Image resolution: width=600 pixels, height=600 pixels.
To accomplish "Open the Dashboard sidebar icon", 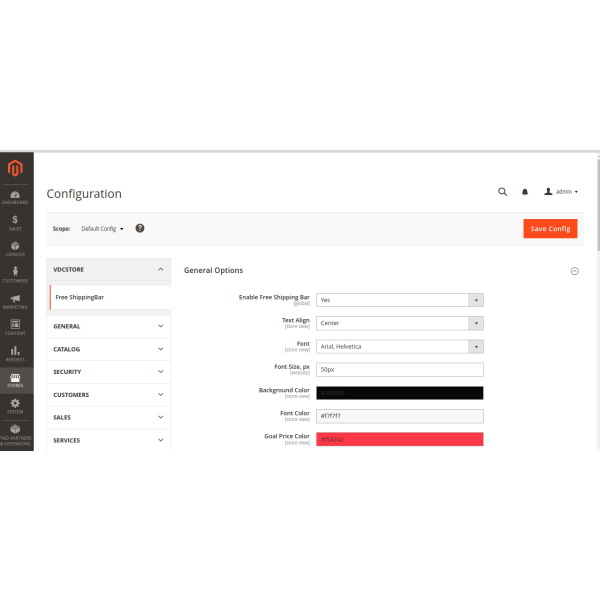I will coord(15,195).
